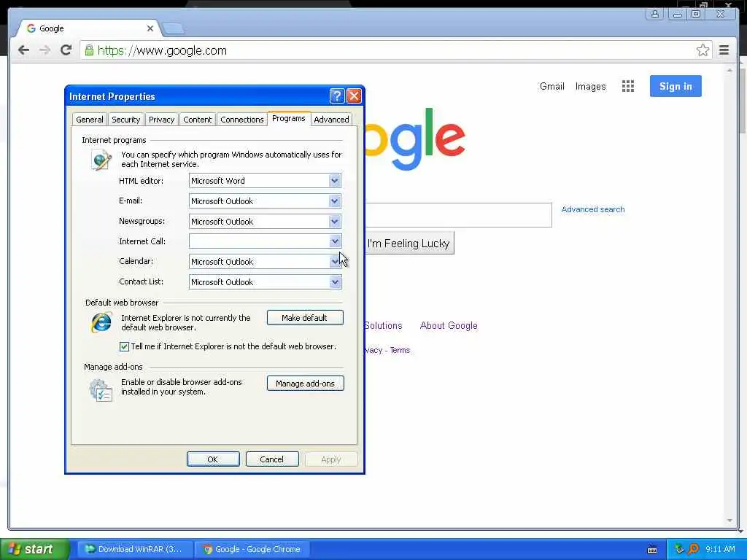Open the About Google link

449,326
